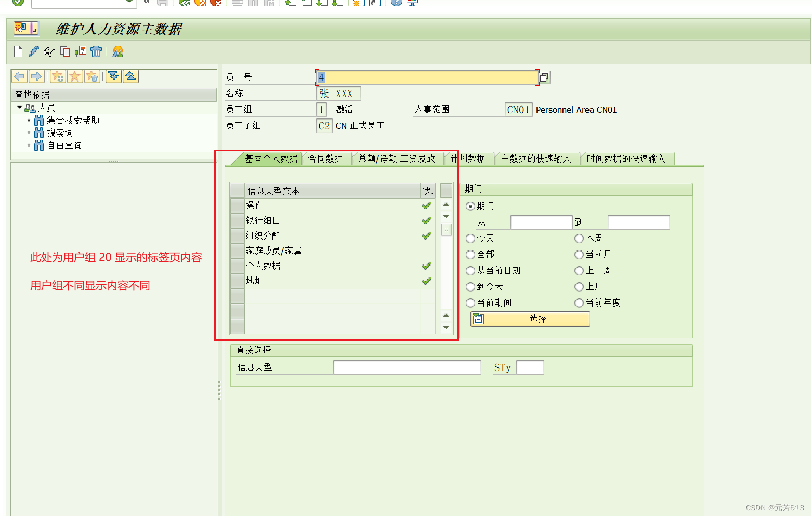Click the 信息类型 input field
Viewport: 812px width, 516px height.
click(x=407, y=367)
